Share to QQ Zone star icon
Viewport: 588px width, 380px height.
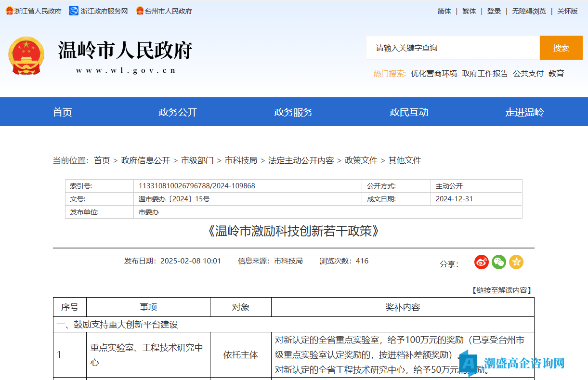pos(516,262)
